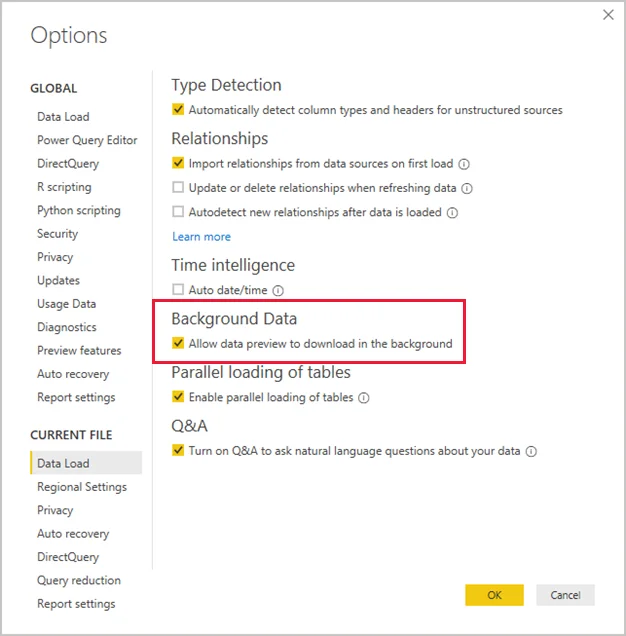This screenshot has height=636, width=626.
Task: Open the Learn more link
Action: point(201,236)
